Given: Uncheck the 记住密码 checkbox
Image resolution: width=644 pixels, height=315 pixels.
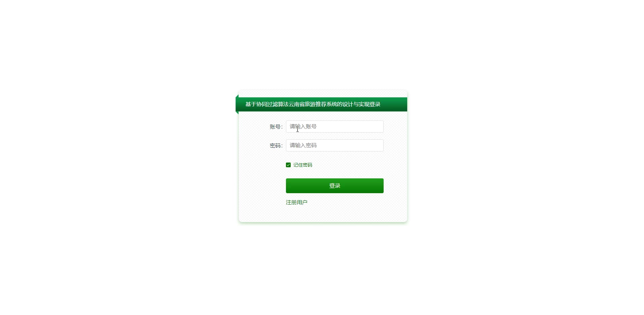Looking at the screenshot, I should point(288,165).
